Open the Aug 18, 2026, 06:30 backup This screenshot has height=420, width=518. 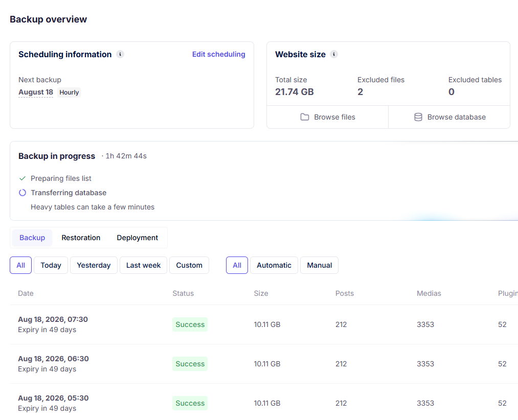click(x=53, y=359)
